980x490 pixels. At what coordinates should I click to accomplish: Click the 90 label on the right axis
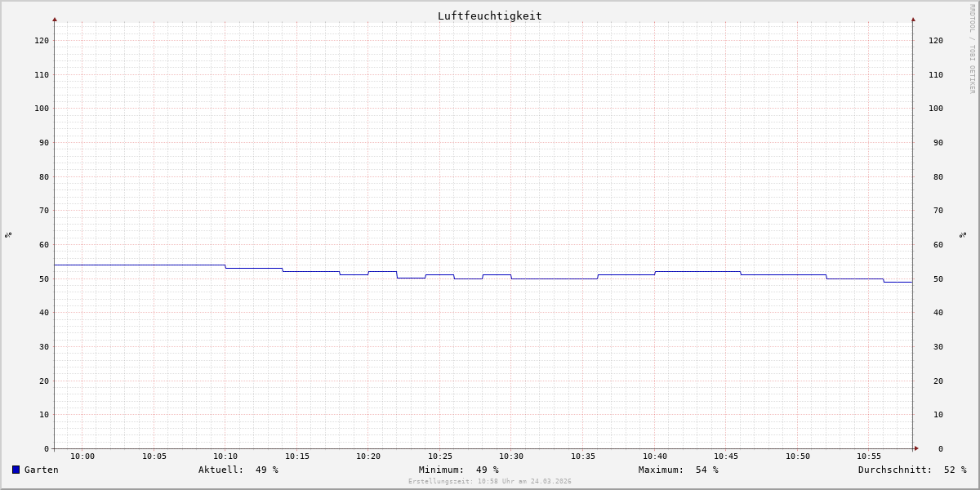(x=938, y=142)
